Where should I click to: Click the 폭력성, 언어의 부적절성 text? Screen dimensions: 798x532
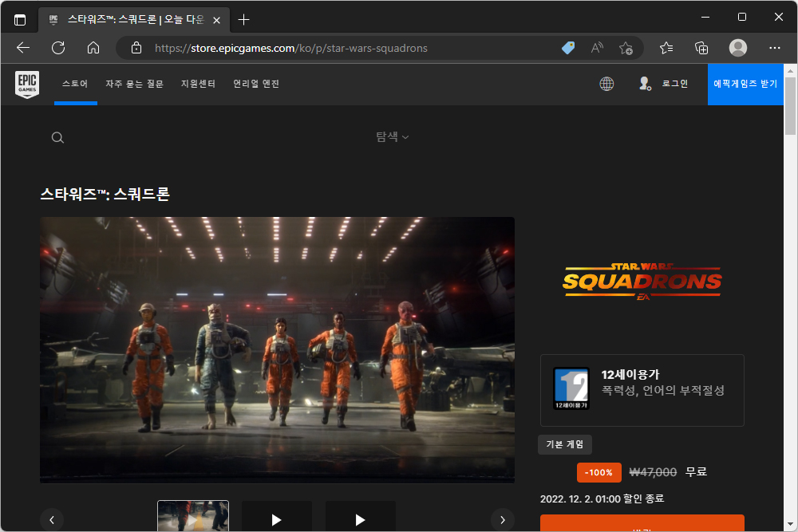(x=662, y=391)
